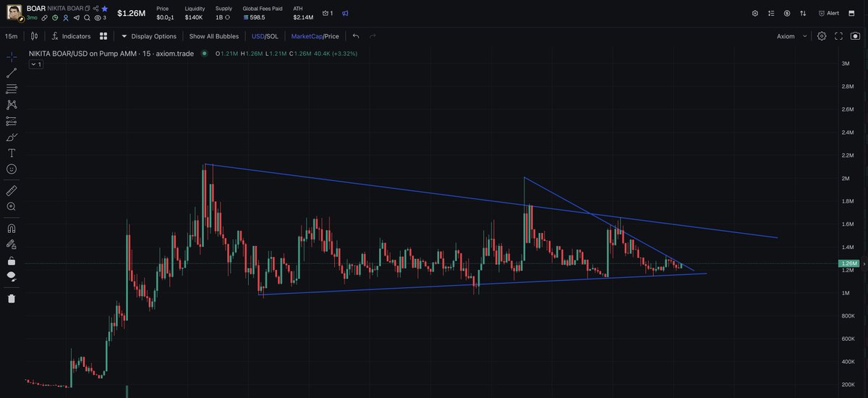Toggle the star favorite for BOAR

tap(105, 8)
